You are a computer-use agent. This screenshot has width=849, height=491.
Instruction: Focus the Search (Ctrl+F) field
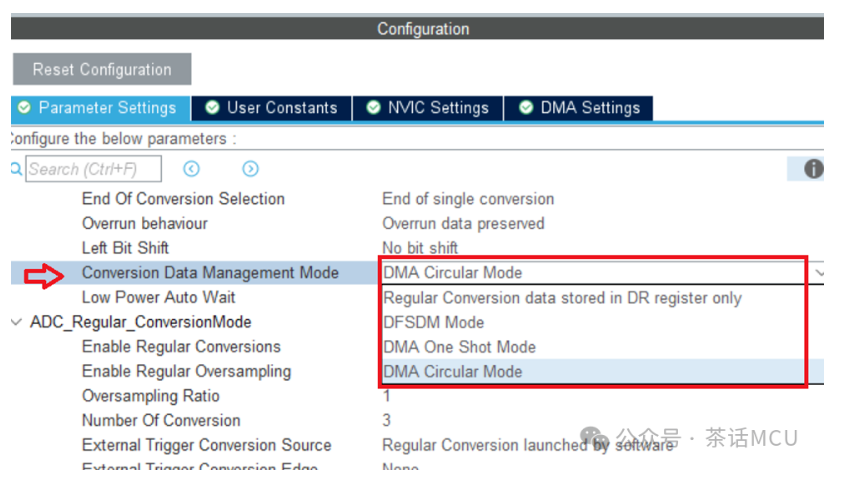(96, 169)
